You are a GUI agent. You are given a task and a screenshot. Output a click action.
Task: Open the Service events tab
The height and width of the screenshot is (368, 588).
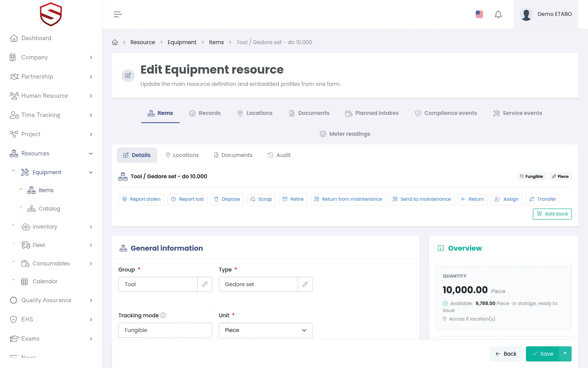pos(517,113)
